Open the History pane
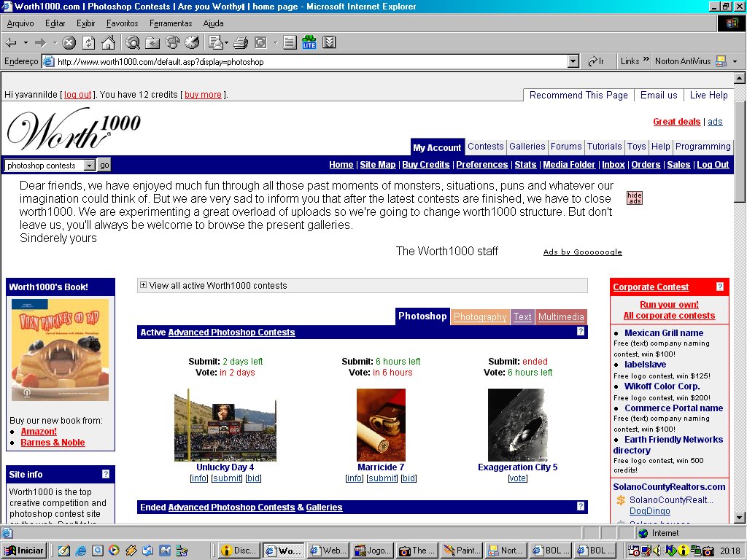Image resolution: width=747 pixels, height=560 pixels. [192, 43]
